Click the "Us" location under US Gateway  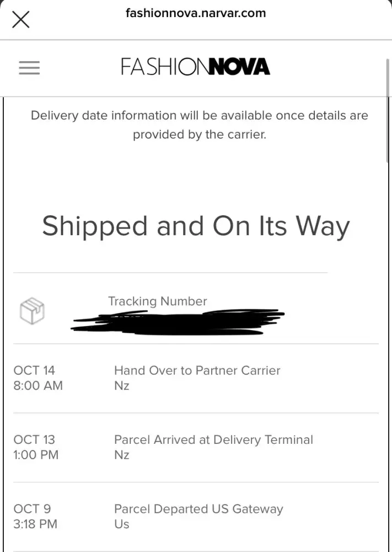pyautogui.click(x=121, y=524)
